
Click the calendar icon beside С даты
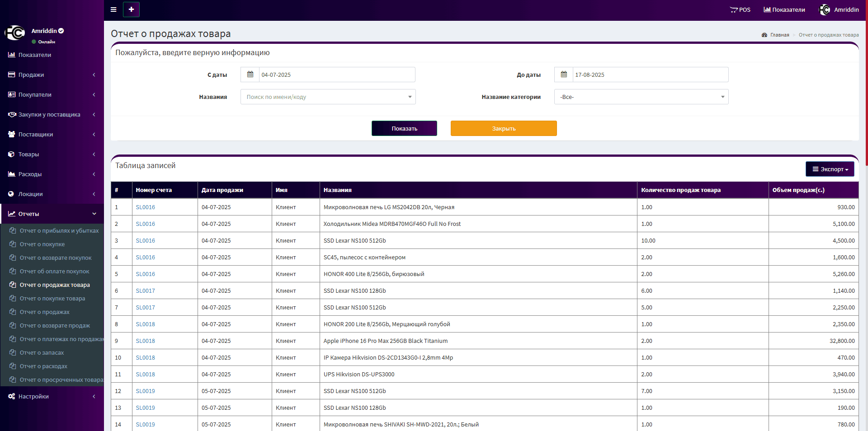pyautogui.click(x=250, y=75)
